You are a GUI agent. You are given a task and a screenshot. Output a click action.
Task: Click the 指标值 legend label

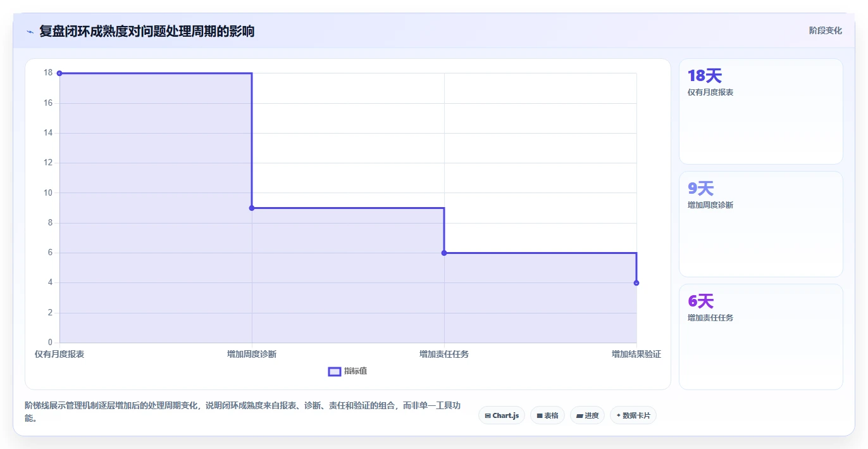point(356,371)
